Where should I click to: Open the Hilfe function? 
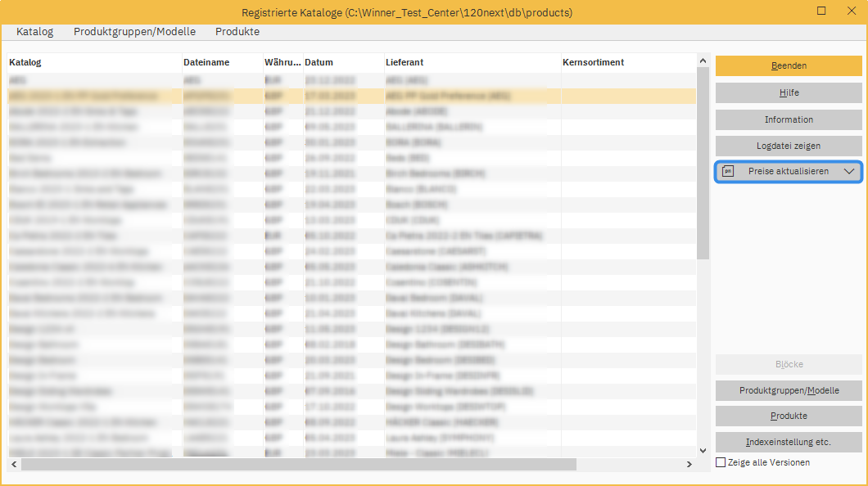pos(788,92)
